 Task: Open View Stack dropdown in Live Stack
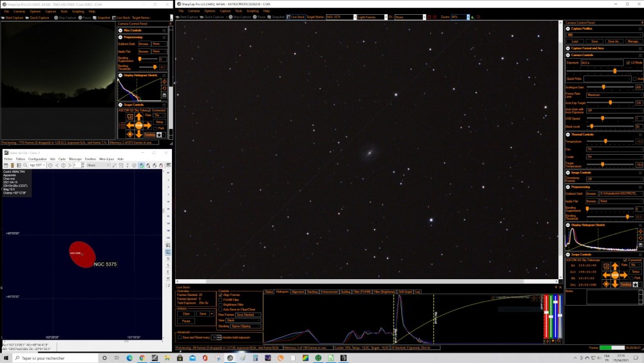point(243,320)
